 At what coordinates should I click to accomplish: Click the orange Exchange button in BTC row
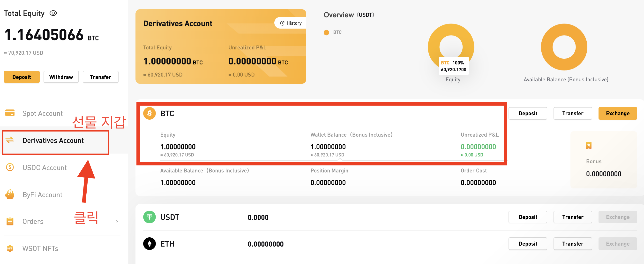click(618, 113)
